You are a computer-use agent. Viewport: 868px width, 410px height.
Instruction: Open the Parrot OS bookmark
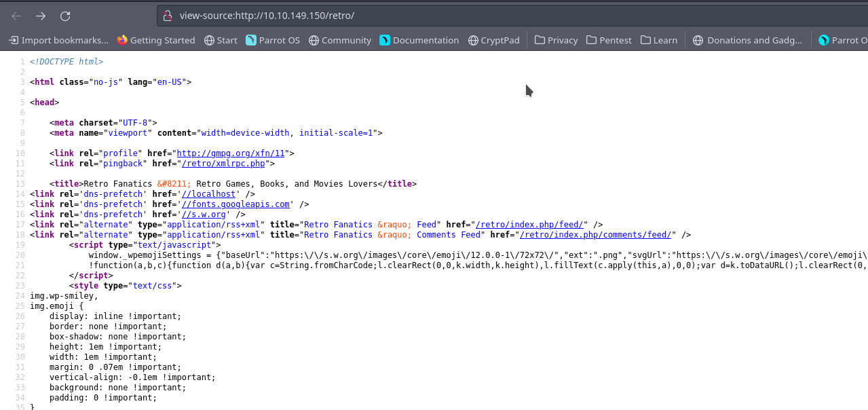pos(273,40)
